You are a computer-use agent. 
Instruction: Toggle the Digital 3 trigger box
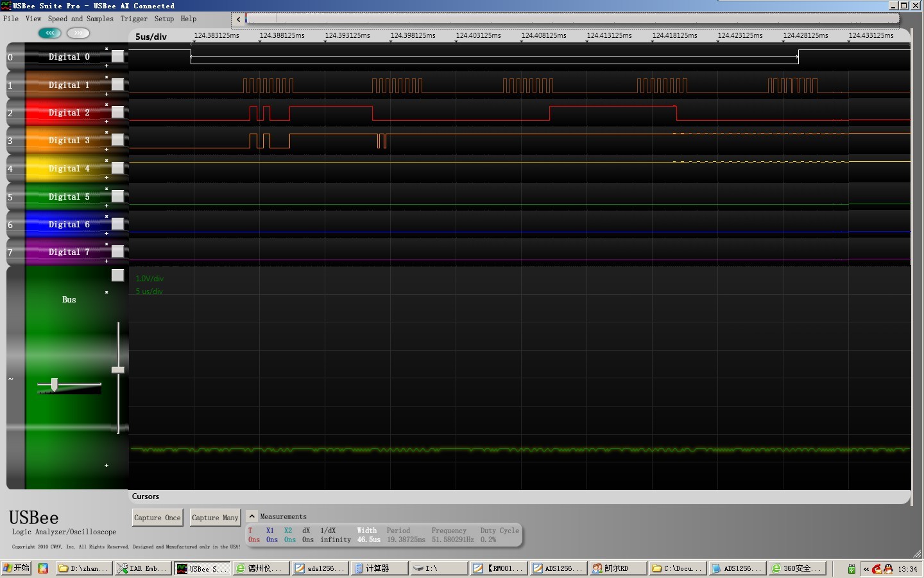click(x=118, y=139)
